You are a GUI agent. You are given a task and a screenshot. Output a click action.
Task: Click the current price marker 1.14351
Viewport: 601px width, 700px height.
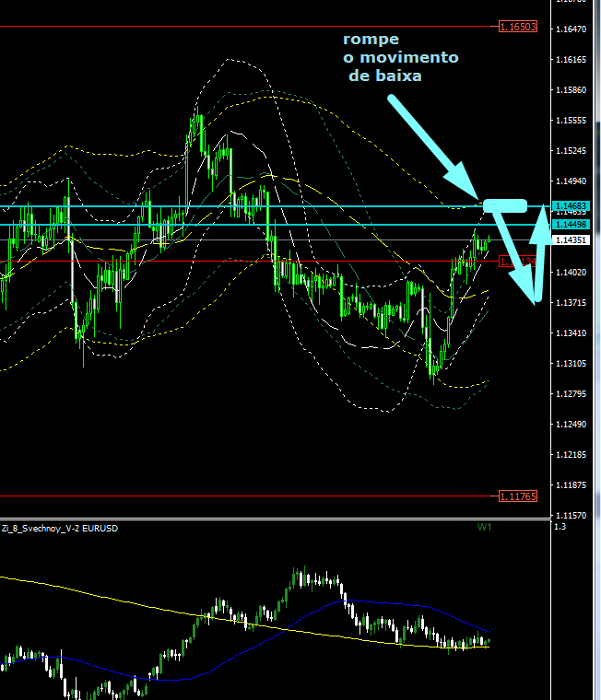coord(569,240)
